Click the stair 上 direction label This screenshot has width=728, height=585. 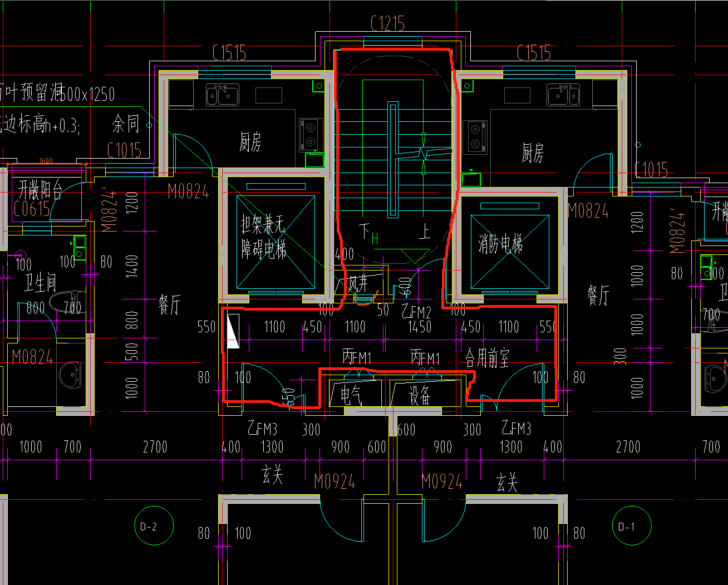coord(425,230)
